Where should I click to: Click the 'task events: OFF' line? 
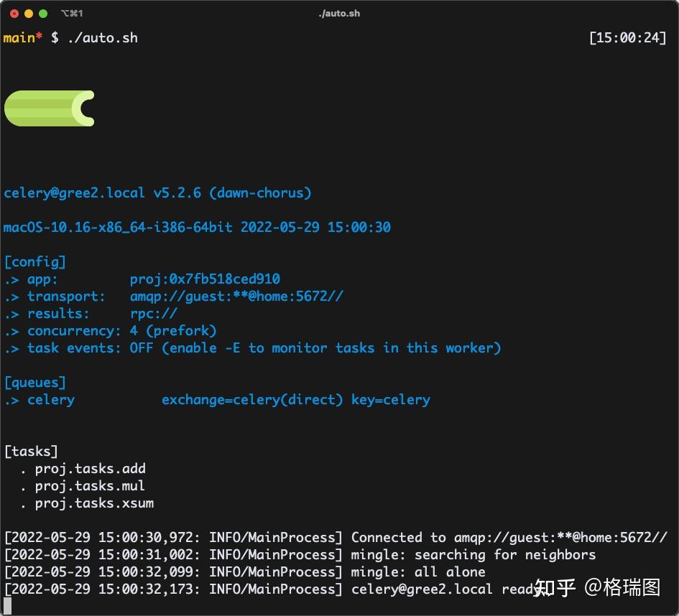tap(252, 347)
